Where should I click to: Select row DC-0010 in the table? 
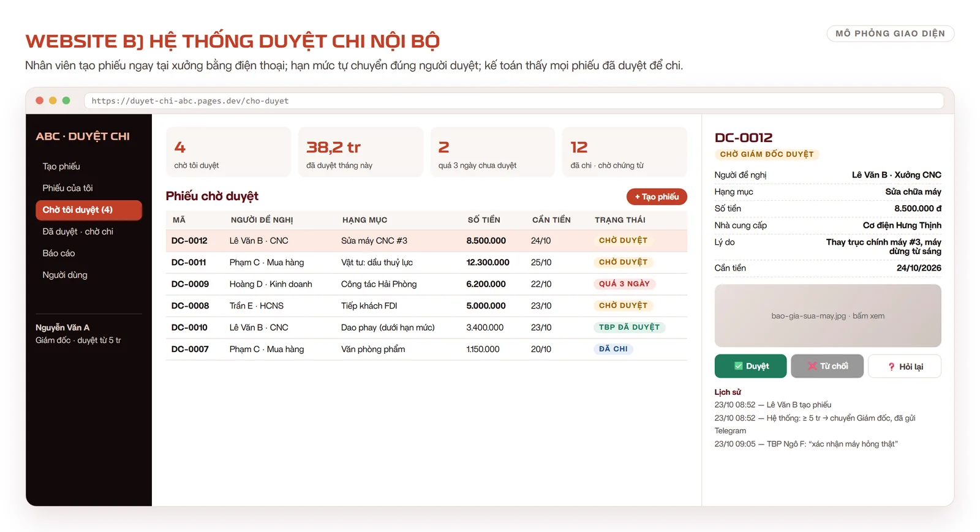(426, 328)
